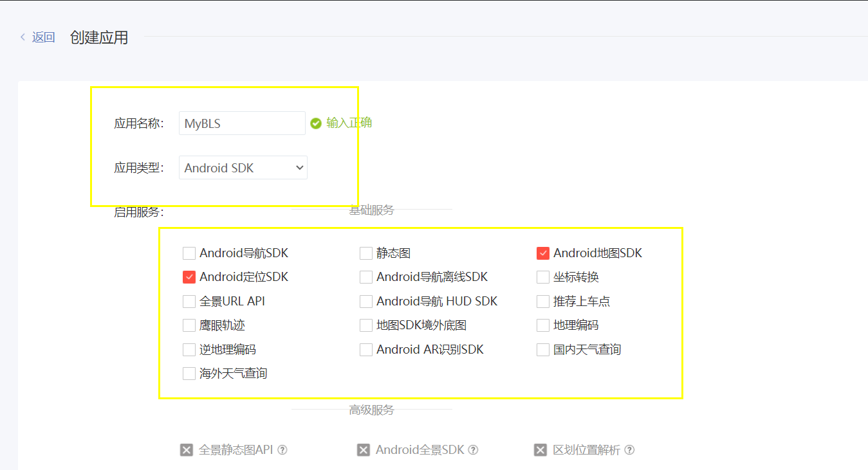Enable the 静态图 service
The image size is (868, 470).
pyautogui.click(x=365, y=253)
